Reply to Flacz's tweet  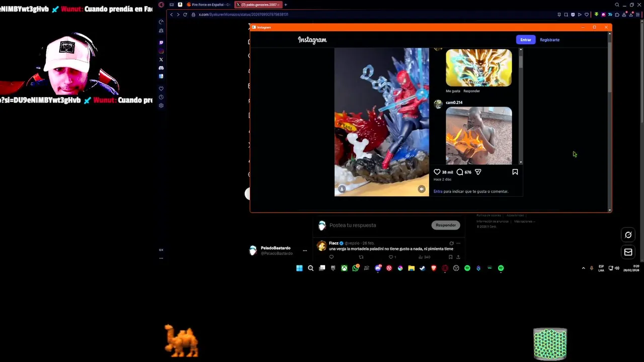(x=331, y=257)
